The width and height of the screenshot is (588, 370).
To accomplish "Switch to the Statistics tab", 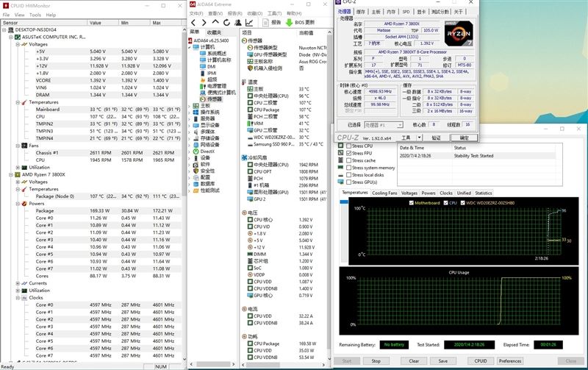I will click(484, 193).
